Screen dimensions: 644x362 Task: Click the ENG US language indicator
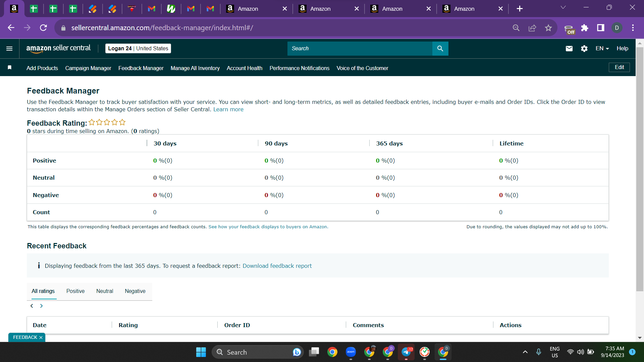(x=555, y=352)
